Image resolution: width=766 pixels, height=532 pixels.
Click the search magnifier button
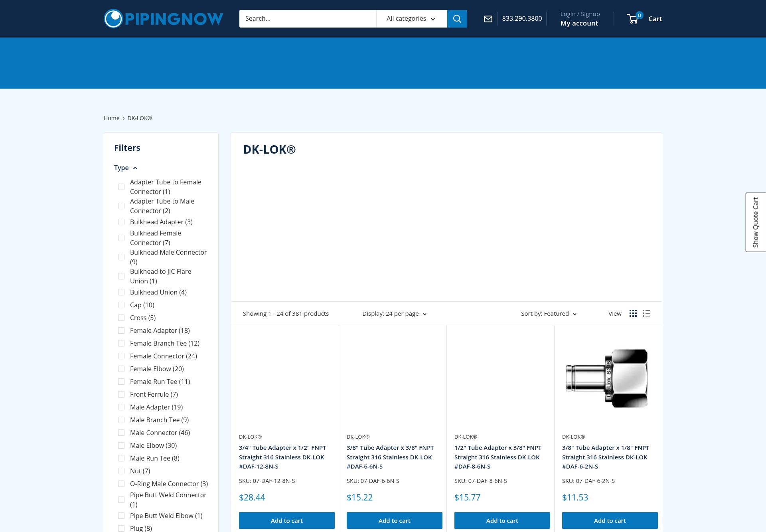[x=457, y=19]
